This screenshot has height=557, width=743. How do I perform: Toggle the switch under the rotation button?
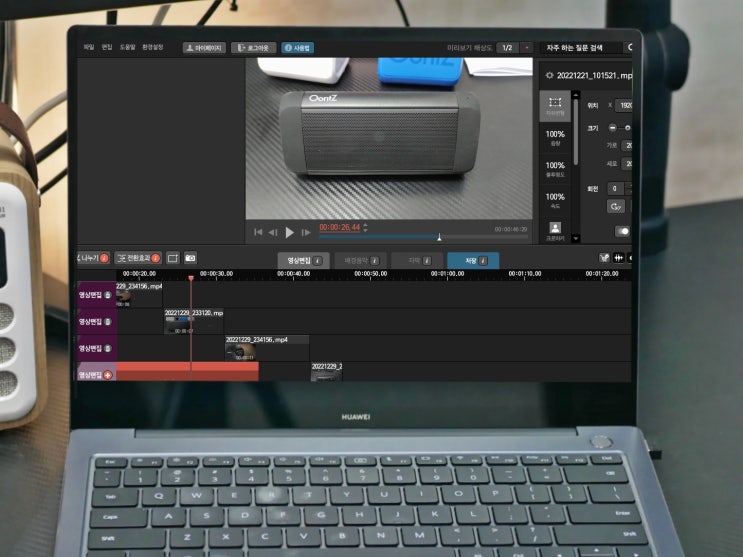click(622, 231)
